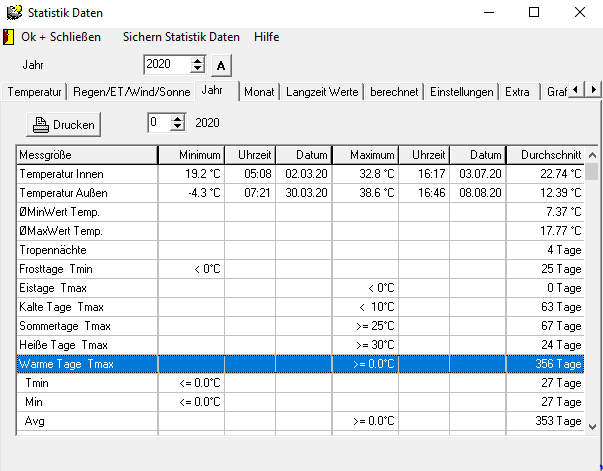
Task: Open the Regen/ET/Wind/Sonne tab
Action: point(131,92)
